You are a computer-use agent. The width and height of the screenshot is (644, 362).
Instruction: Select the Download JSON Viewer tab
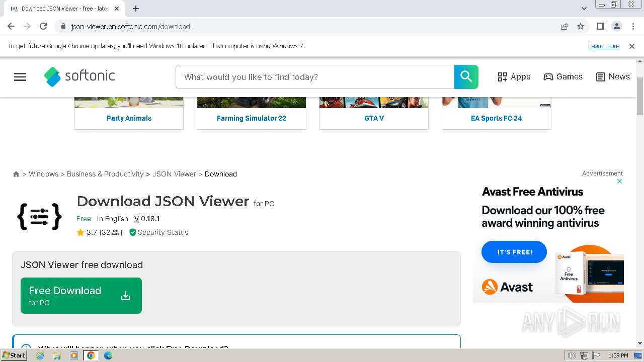click(64, 9)
